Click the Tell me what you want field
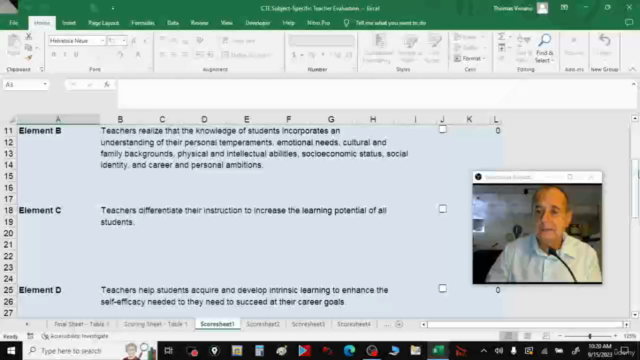 point(390,23)
